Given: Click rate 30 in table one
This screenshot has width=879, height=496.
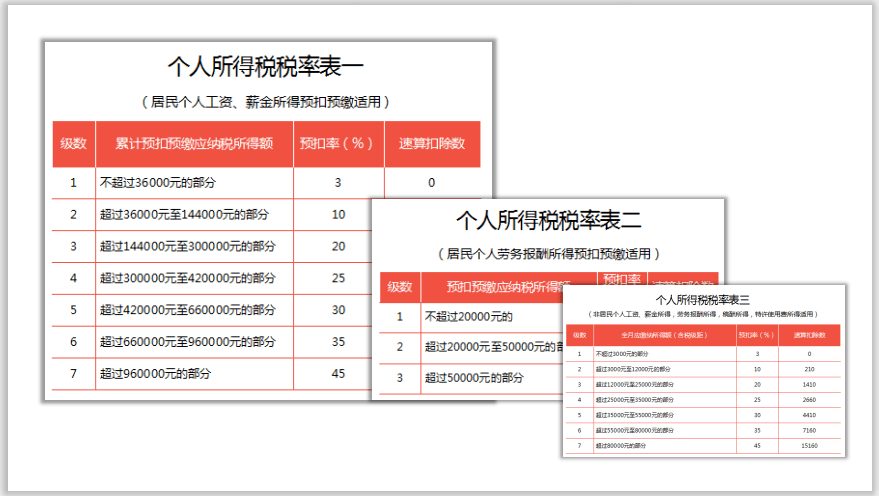Looking at the screenshot, I should click(339, 310).
